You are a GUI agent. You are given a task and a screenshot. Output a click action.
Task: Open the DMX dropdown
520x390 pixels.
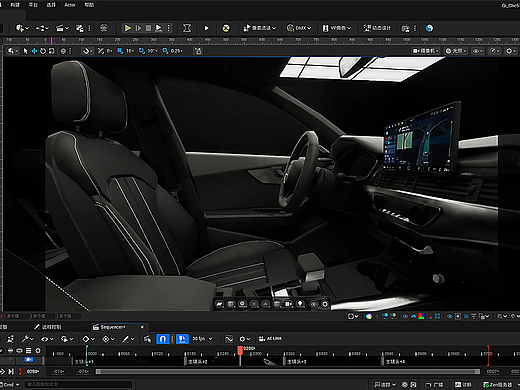(x=299, y=28)
